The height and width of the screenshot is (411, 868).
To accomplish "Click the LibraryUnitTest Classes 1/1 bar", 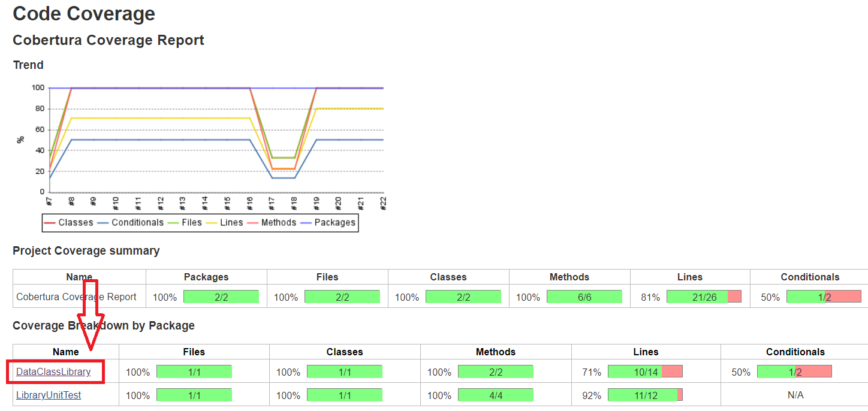I will [345, 395].
